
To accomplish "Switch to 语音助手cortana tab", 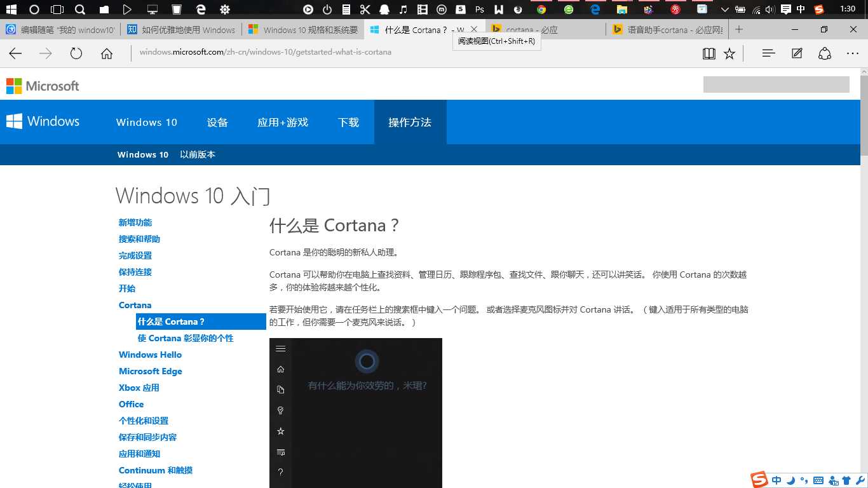I will (x=667, y=30).
